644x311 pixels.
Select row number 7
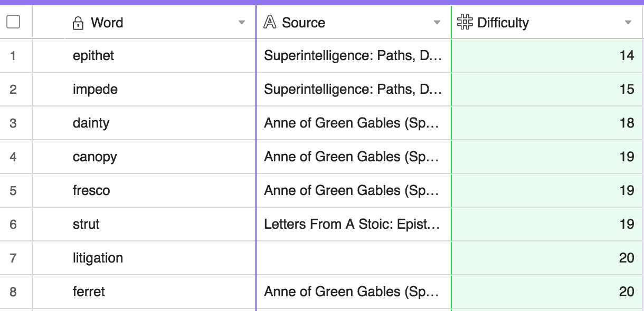13,258
